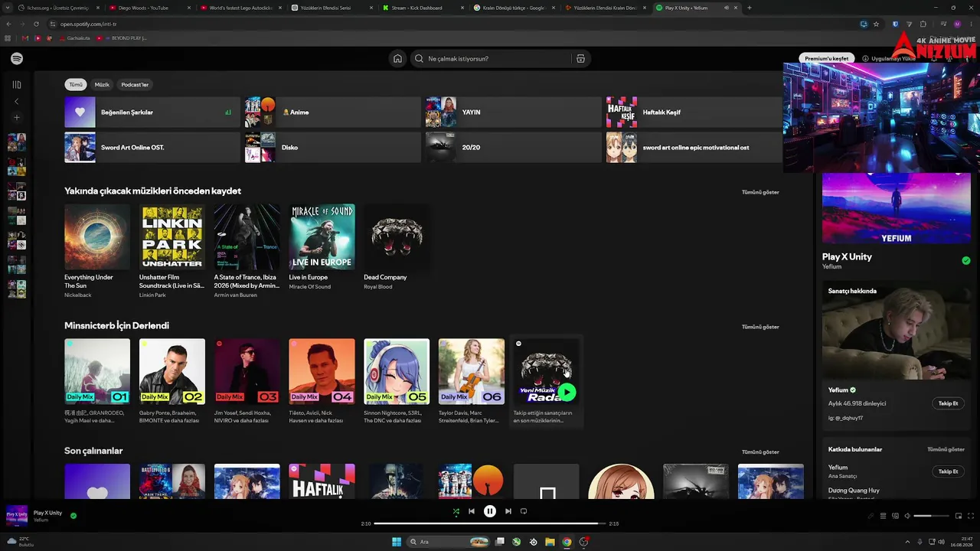This screenshot has height=551, width=980.
Task: Skip to the previous track
Action: tap(472, 511)
